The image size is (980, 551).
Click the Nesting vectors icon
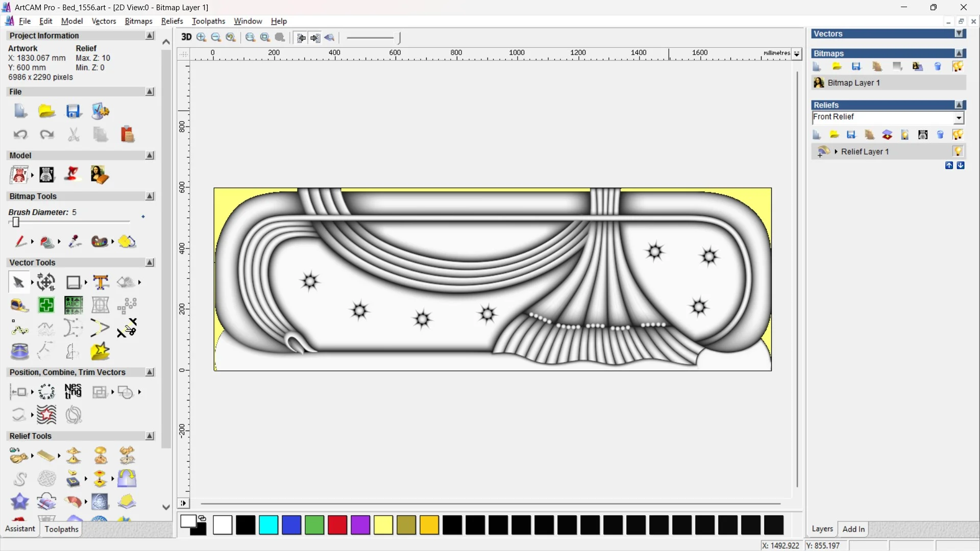pyautogui.click(x=73, y=392)
